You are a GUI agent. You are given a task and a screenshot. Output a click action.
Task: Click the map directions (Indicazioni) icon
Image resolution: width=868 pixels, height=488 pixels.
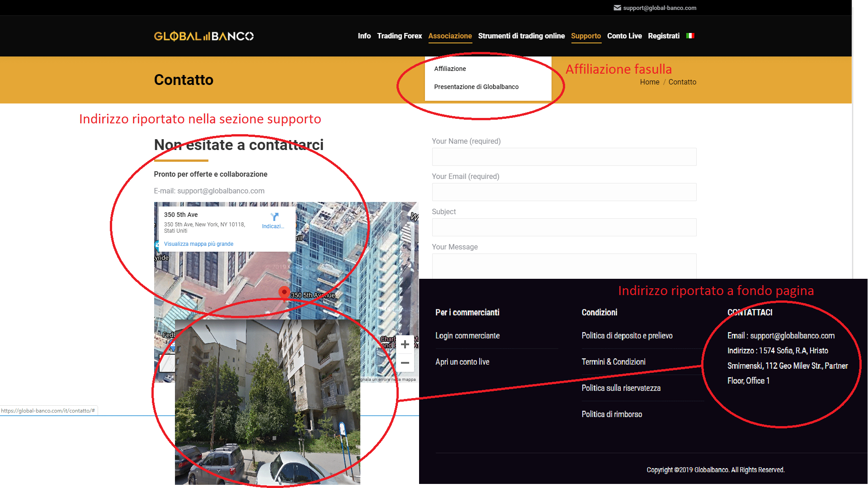click(274, 217)
